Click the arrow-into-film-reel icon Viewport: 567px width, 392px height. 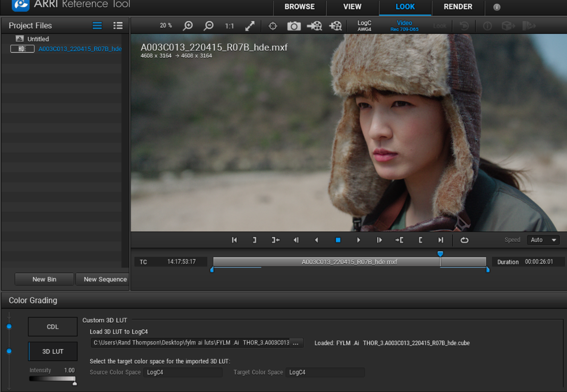pos(314,26)
